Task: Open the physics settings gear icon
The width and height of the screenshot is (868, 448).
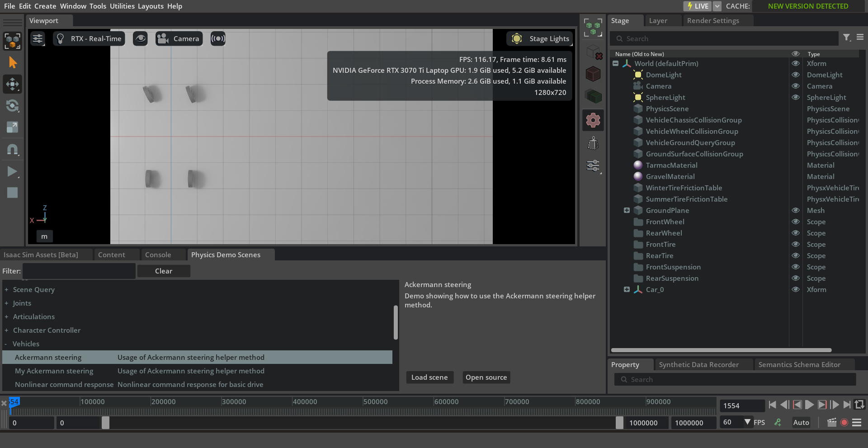Action: (593, 120)
